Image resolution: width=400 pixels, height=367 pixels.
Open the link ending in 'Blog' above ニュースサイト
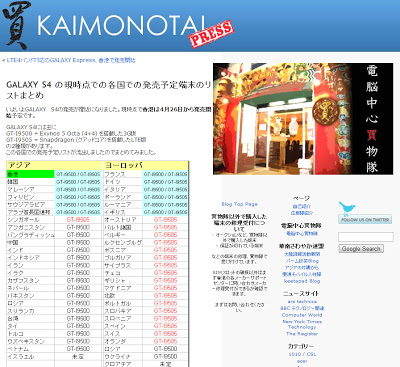(302, 281)
